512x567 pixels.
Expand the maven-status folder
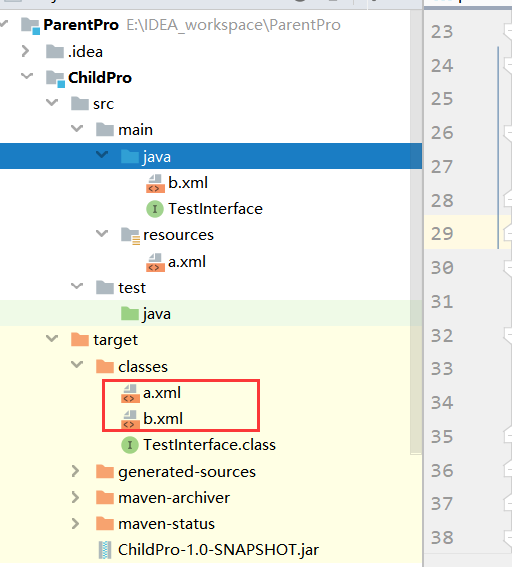point(75,523)
